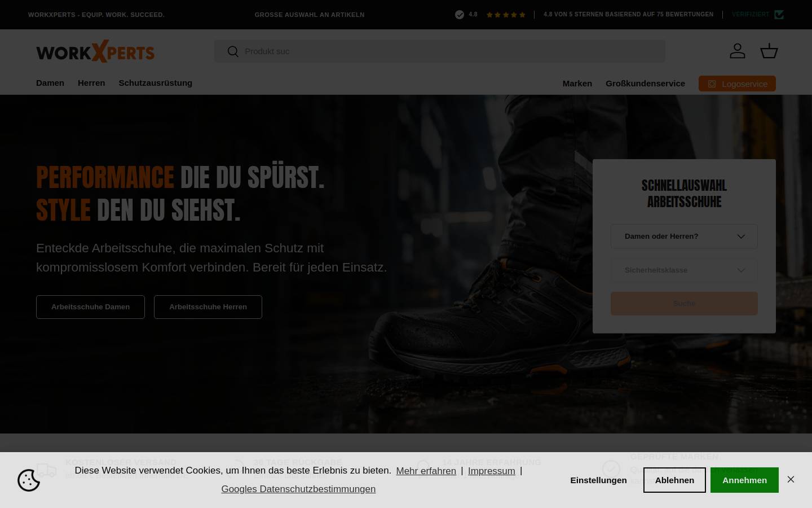Expand the Sicherheitsklasse dropdown
The image size is (812, 508).
click(x=684, y=270)
